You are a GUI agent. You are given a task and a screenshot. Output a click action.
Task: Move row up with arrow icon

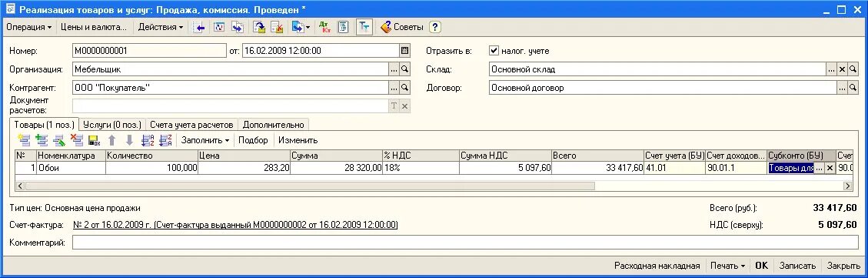click(111, 140)
